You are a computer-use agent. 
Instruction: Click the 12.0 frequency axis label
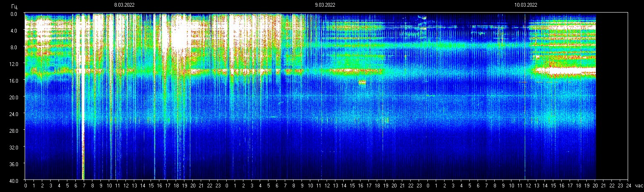(x=14, y=63)
